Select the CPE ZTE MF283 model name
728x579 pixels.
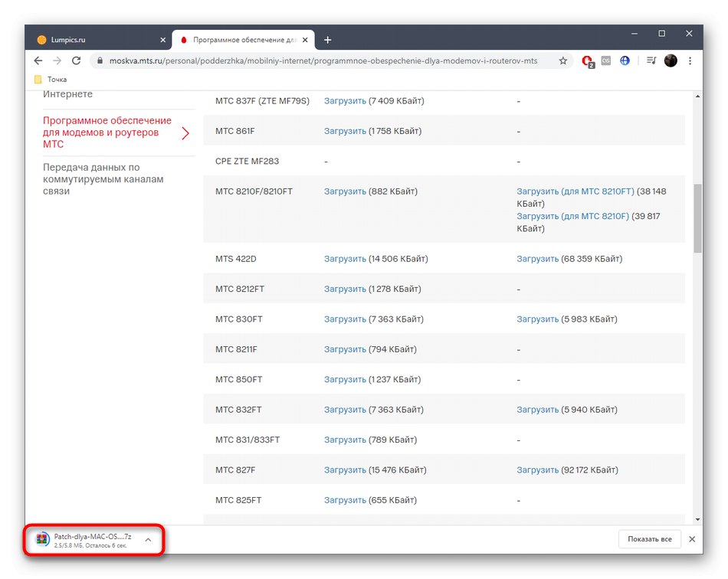point(247,162)
